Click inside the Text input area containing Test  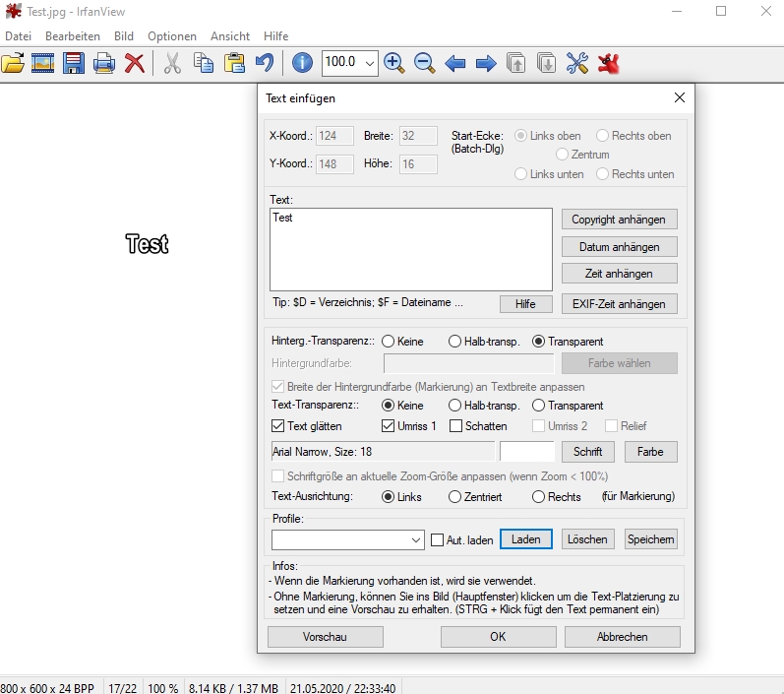point(411,250)
